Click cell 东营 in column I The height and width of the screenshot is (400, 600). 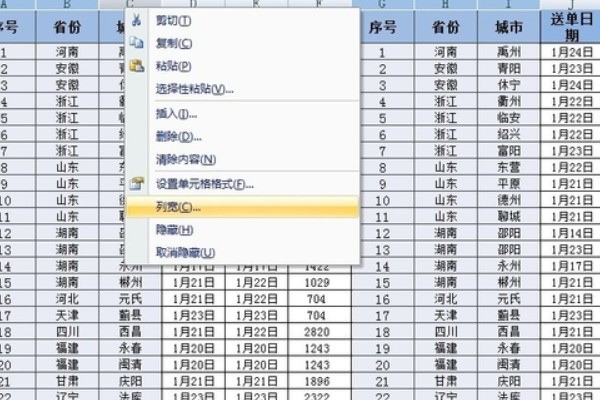(509, 167)
